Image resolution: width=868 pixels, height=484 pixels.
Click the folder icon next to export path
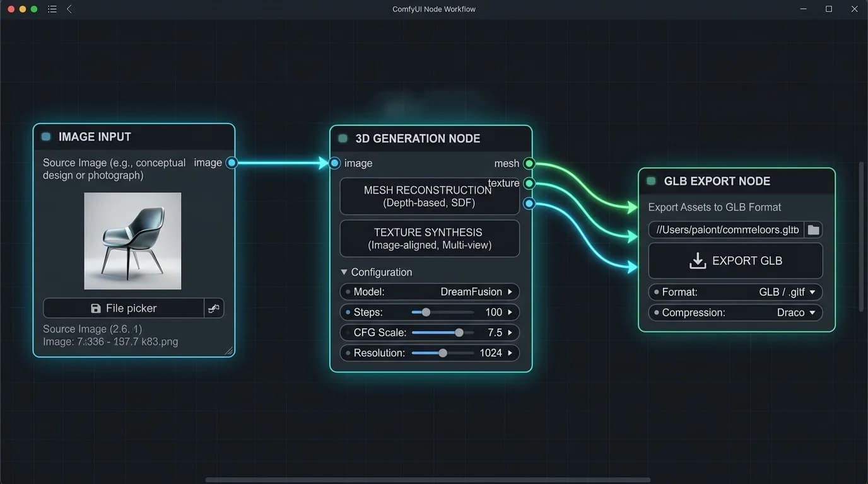(813, 230)
